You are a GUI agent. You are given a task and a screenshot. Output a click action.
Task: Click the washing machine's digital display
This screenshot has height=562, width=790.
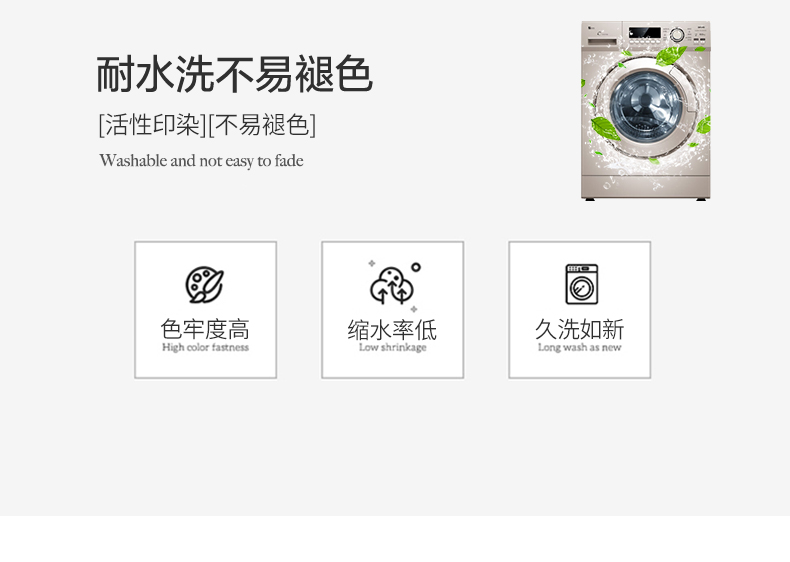[x=644, y=33]
